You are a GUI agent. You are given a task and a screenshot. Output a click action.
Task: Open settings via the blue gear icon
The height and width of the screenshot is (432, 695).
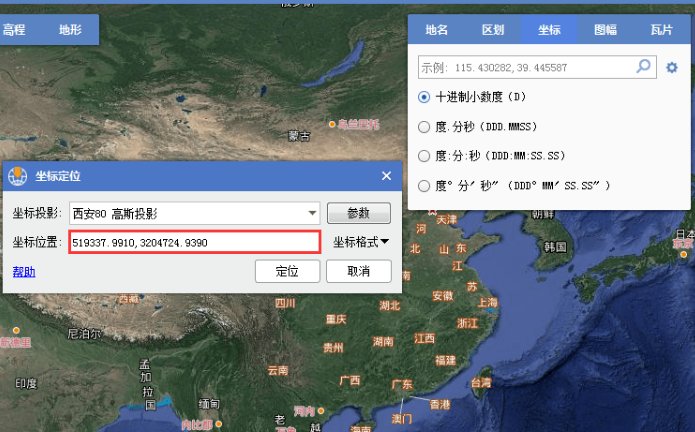pos(672,67)
